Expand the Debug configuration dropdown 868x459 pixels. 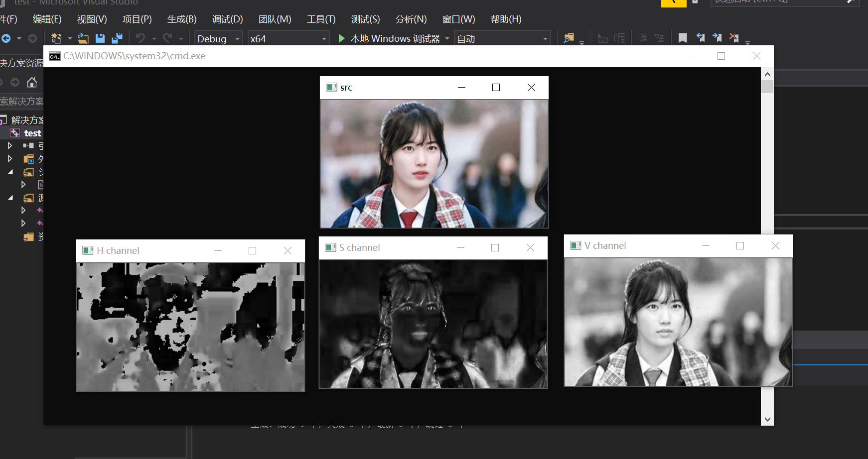(236, 38)
